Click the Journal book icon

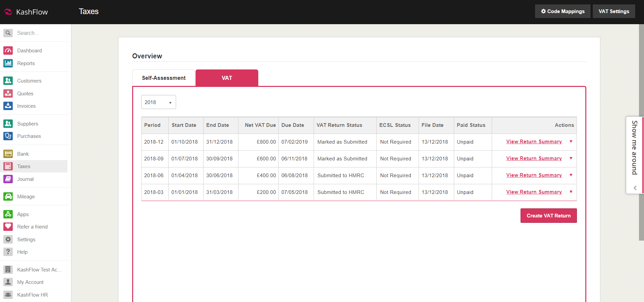click(8, 179)
